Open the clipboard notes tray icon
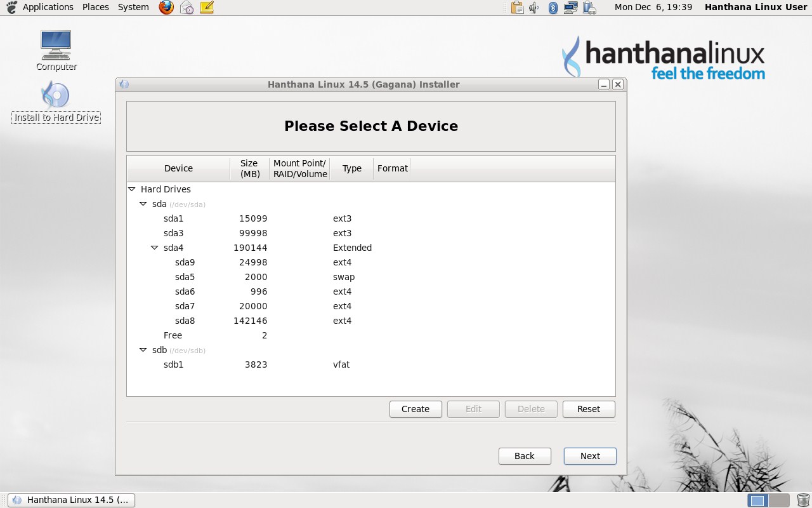 517,7
